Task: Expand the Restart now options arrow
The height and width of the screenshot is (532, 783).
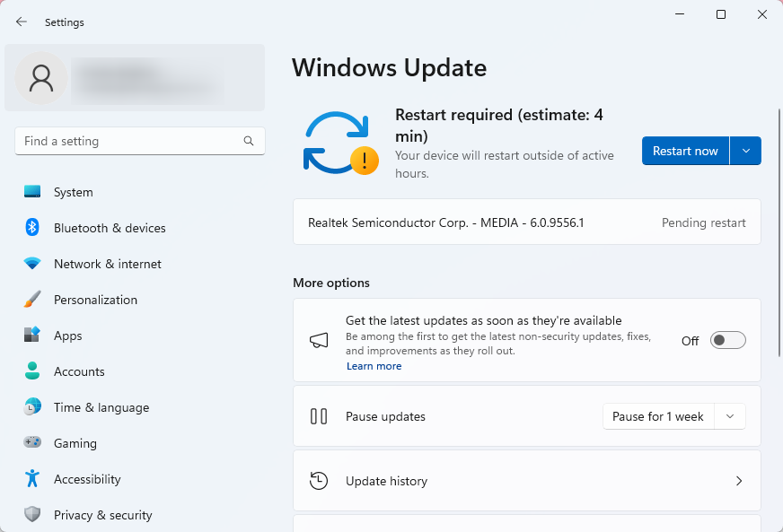Action: [745, 151]
